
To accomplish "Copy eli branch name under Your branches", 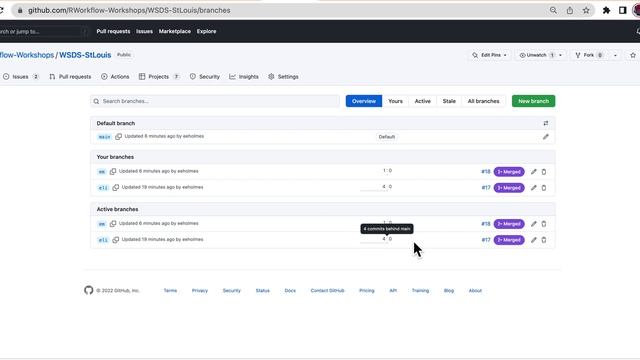I will tap(116, 187).
